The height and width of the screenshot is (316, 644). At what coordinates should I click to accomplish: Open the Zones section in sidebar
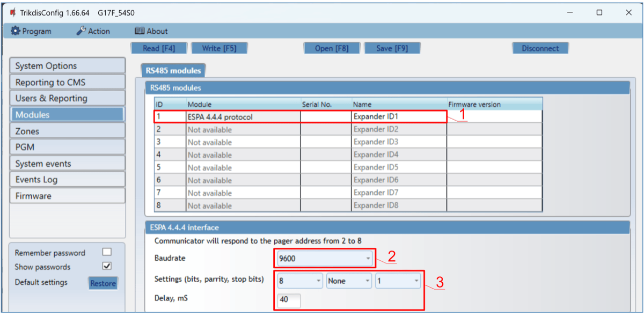point(67,131)
